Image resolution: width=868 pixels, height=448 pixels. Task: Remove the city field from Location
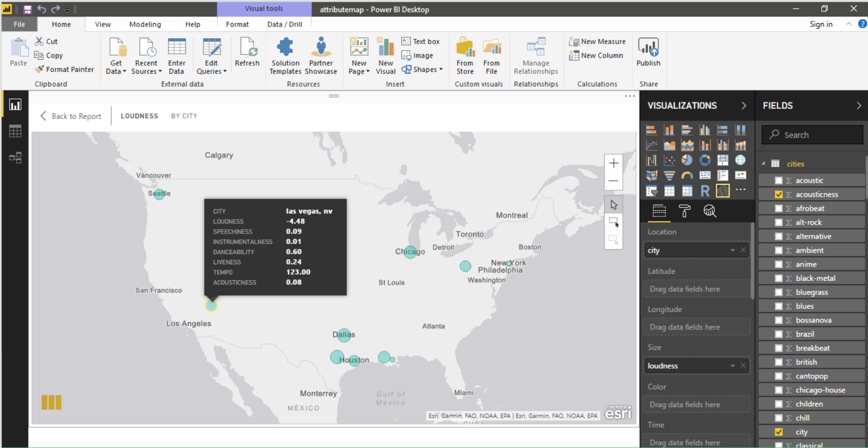pyautogui.click(x=743, y=250)
